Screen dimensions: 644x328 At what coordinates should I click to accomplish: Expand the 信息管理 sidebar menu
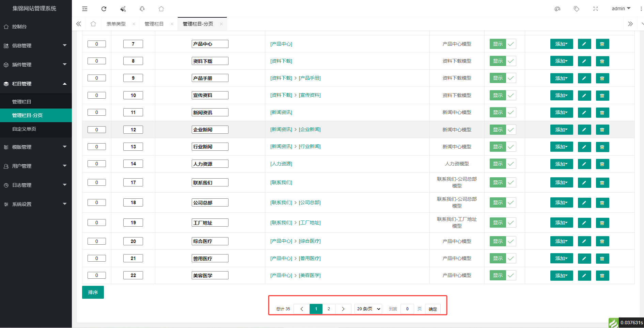point(36,46)
